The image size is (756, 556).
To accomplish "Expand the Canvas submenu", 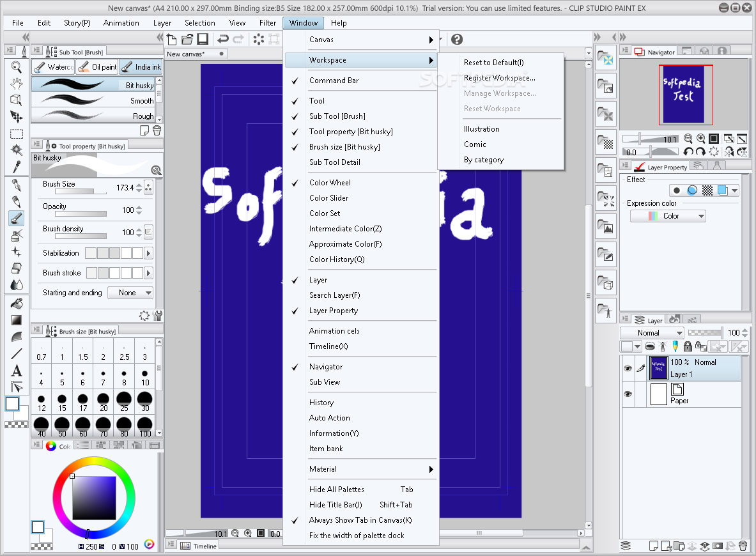I will tap(360, 40).
